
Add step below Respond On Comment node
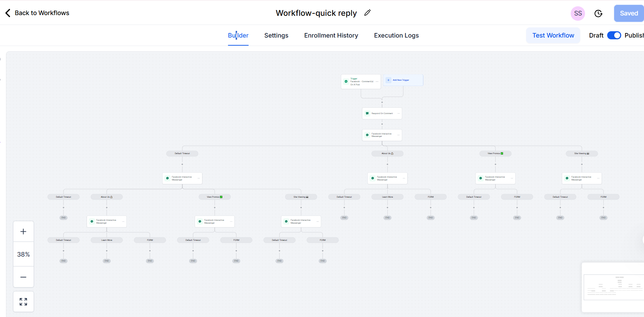[x=382, y=124]
